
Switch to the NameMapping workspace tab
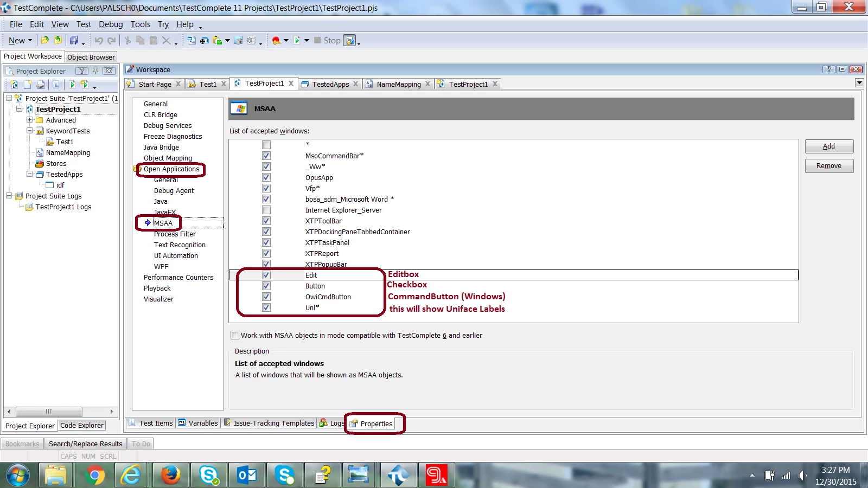399,84
